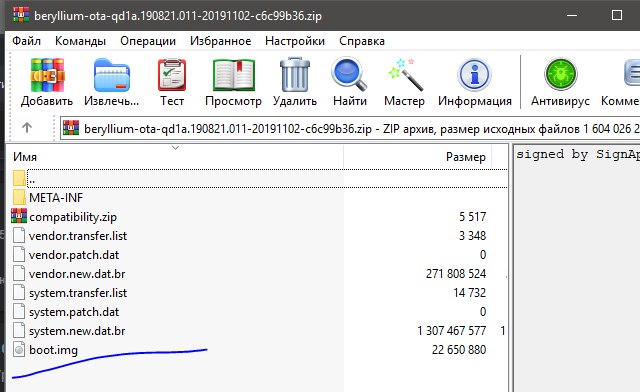
Task: Click the 3 348 size value
Action: click(x=473, y=236)
